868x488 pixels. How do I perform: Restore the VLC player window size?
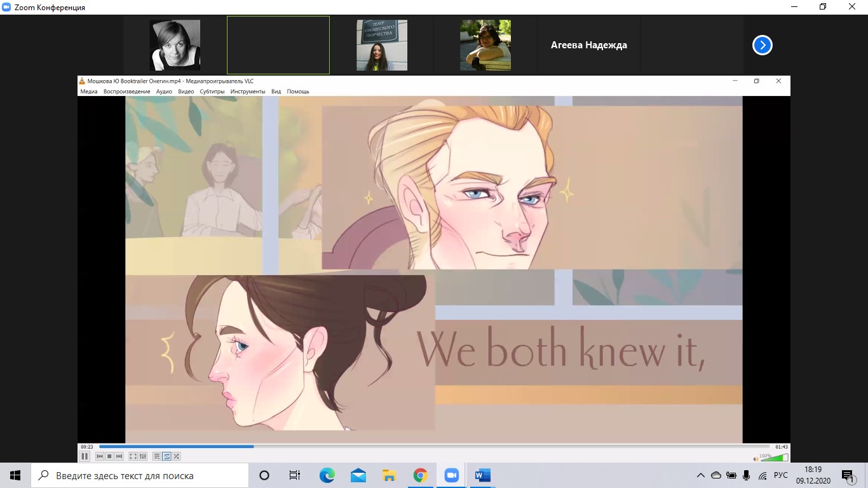pyautogui.click(x=756, y=81)
